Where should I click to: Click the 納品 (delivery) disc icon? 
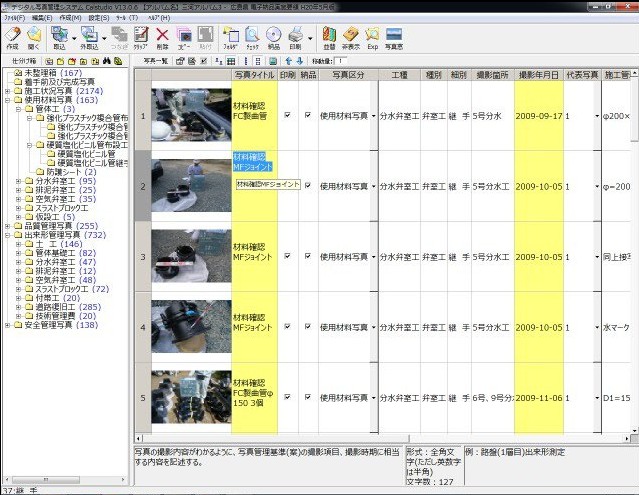click(x=274, y=38)
